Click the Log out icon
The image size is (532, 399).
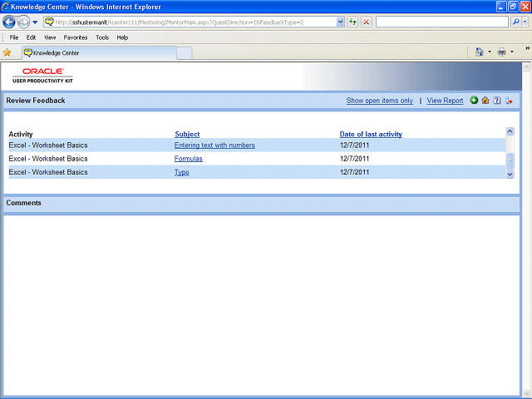(509, 101)
